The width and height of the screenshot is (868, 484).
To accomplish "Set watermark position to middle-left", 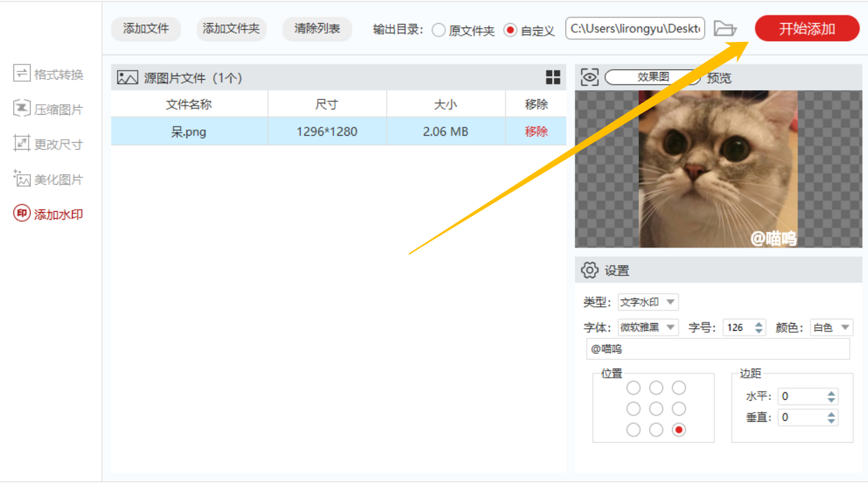I will [x=633, y=408].
